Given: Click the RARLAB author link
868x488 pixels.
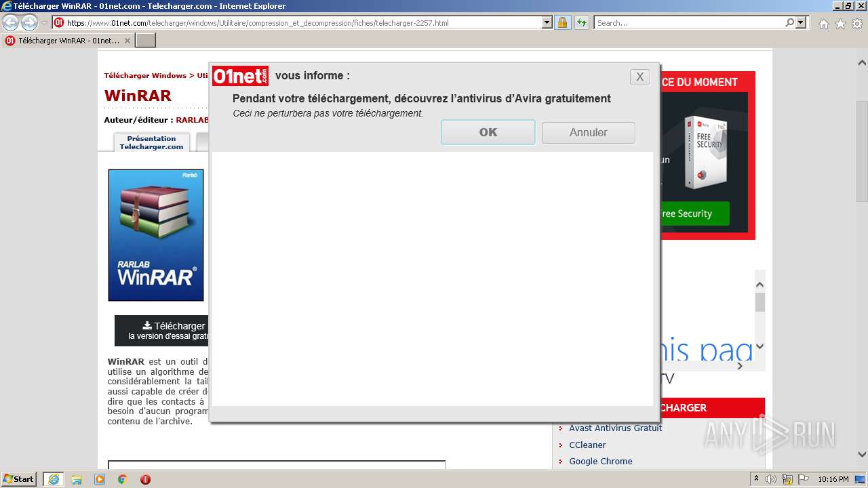Looking at the screenshot, I should pyautogui.click(x=193, y=120).
